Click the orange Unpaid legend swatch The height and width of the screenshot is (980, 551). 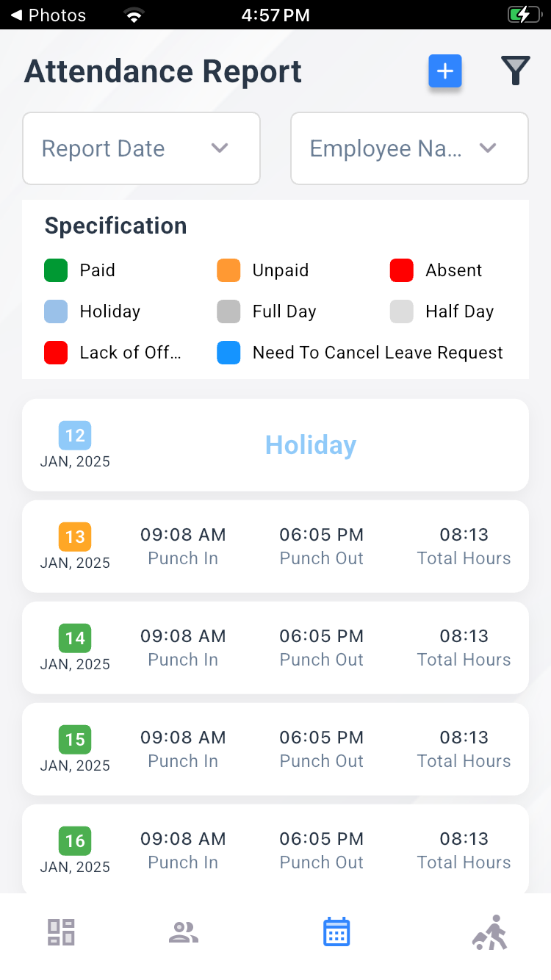click(x=228, y=270)
